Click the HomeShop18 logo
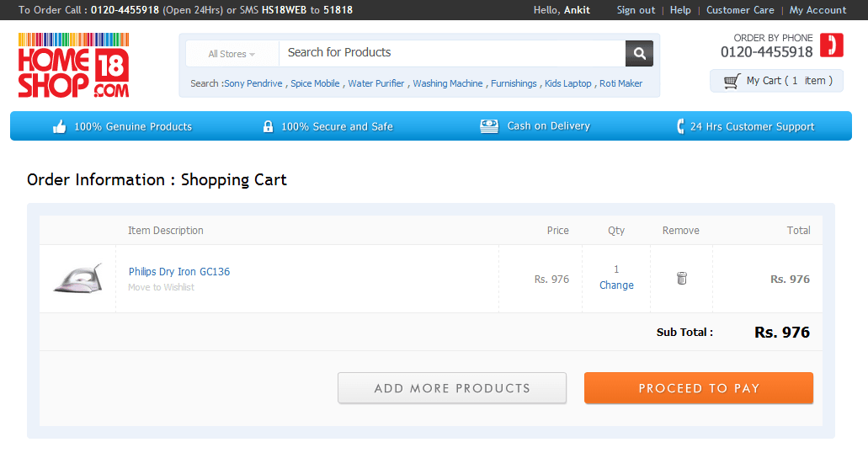 click(73, 66)
